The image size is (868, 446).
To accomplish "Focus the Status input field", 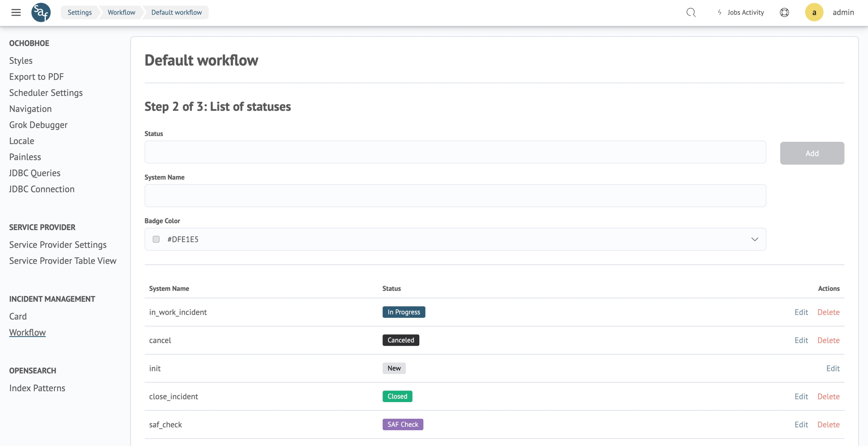I will pos(455,152).
